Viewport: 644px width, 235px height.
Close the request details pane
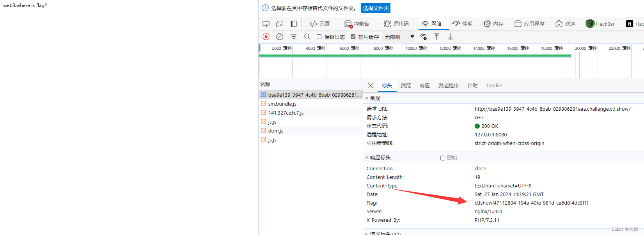point(371,85)
